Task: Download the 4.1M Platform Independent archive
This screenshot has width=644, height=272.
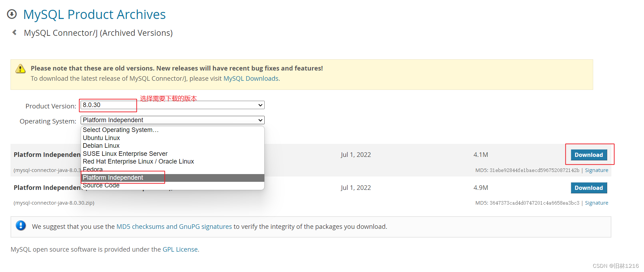Action: point(589,155)
